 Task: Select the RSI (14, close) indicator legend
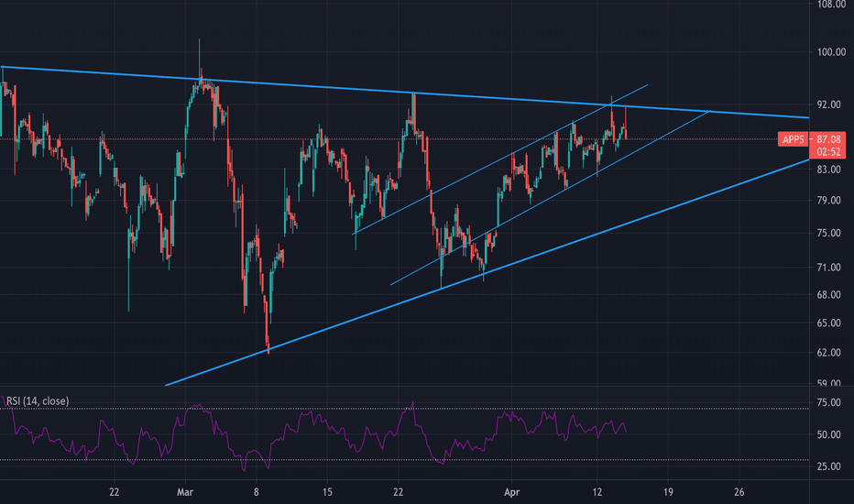[x=38, y=401]
